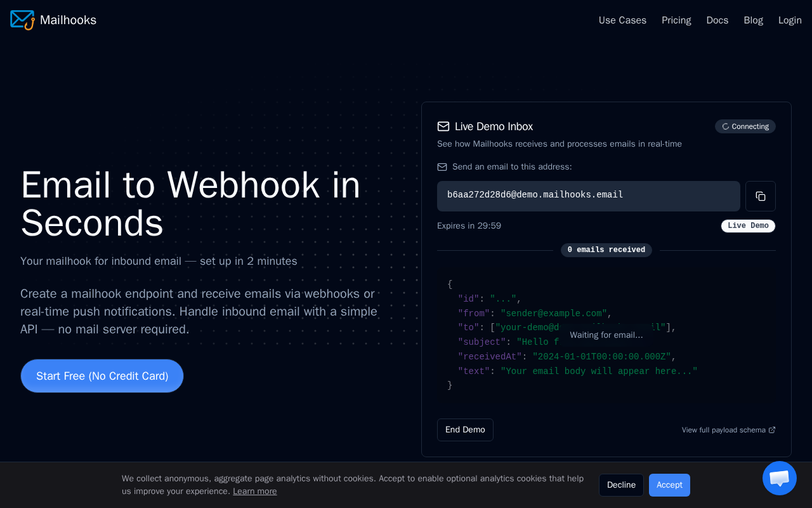Click "Your mailhook for inbound email" tagline
812x508 pixels.
(x=159, y=261)
